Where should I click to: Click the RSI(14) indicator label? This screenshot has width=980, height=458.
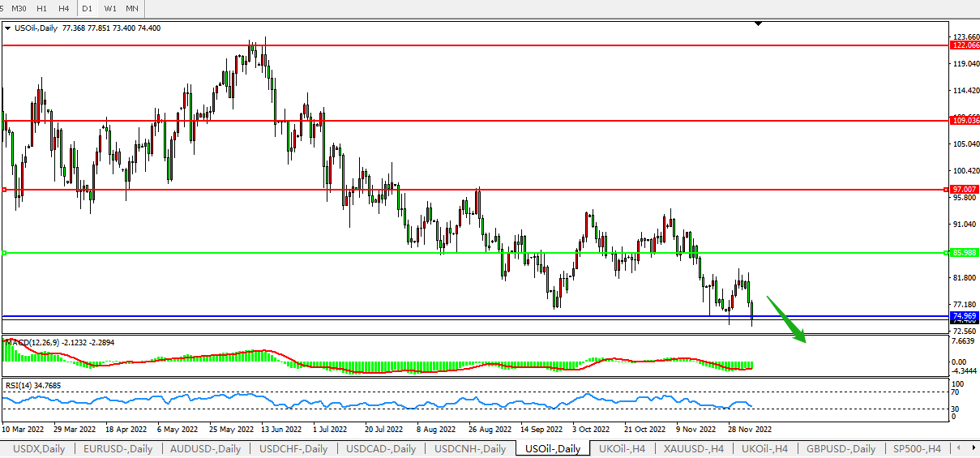pos(22,385)
